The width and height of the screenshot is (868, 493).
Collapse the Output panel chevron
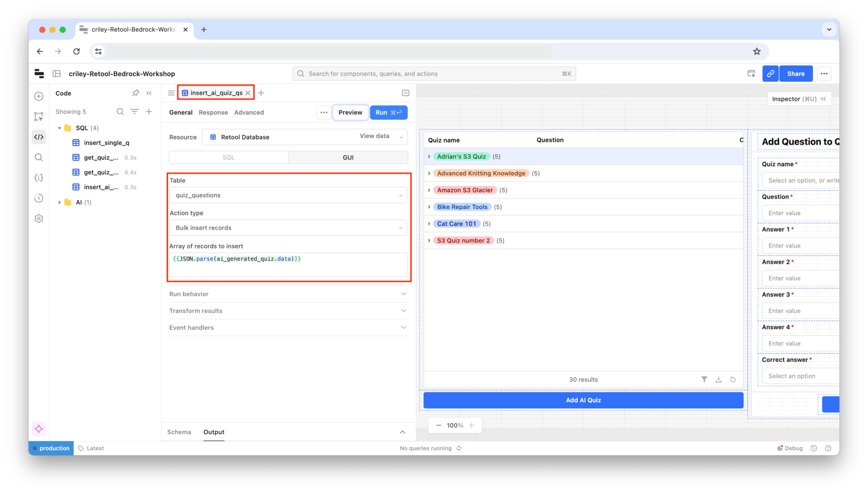[x=403, y=432]
